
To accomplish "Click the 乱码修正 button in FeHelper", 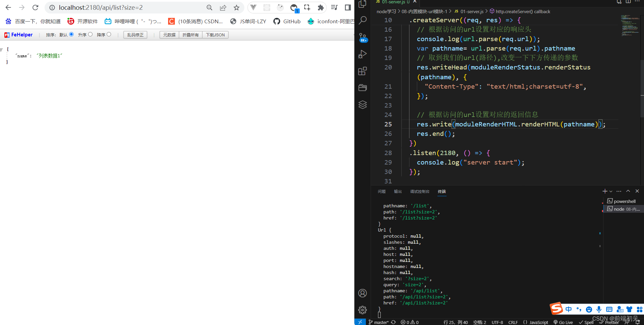I will click(x=135, y=35).
